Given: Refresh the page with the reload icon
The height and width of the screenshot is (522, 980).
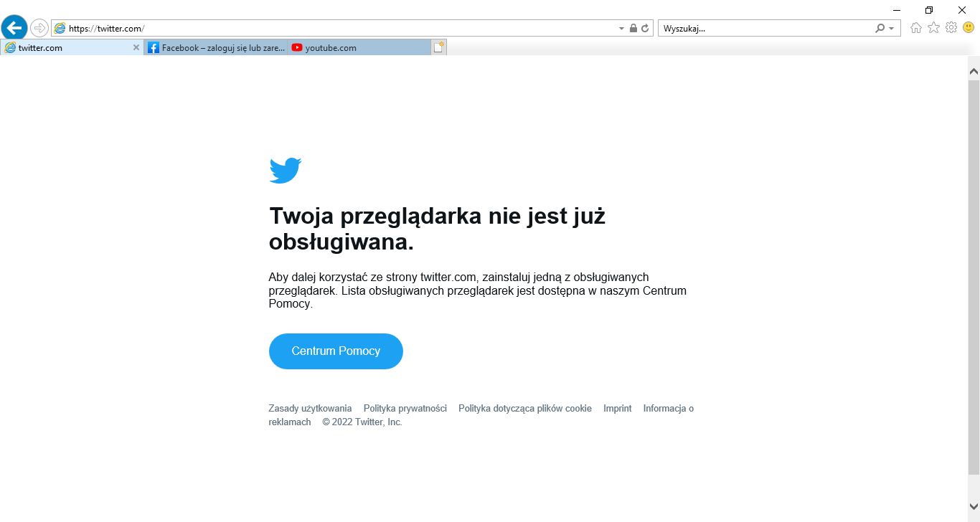Looking at the screenshot, I should [x=645, y=28].
